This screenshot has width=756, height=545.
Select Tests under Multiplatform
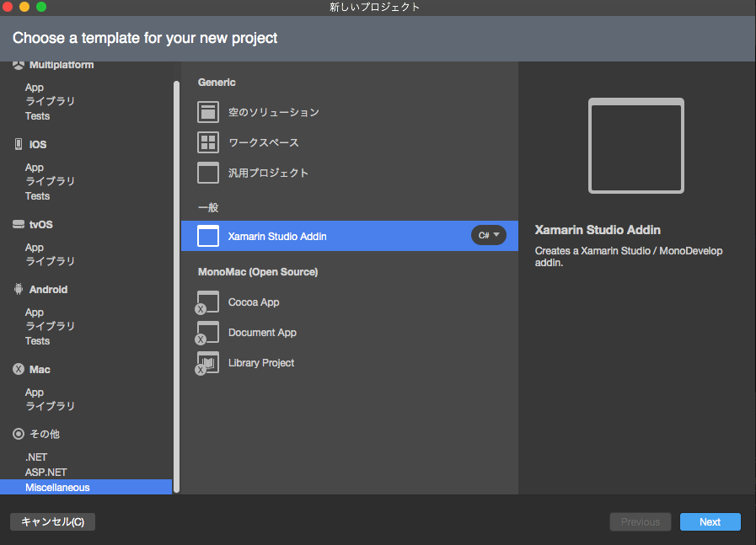[x=37, y=116]
